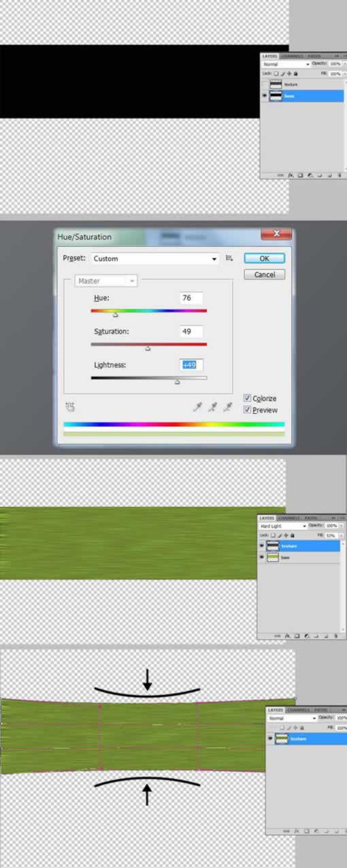Click add mask icon in Hard Light Layers panel
347x868 pixels.
pos(297,635)
